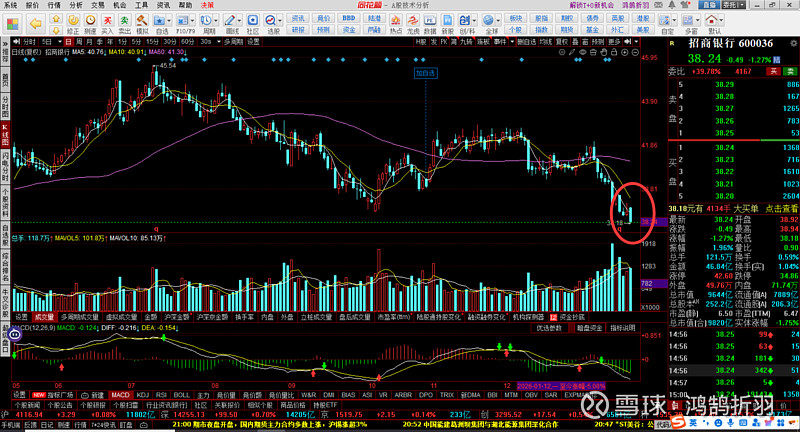
Task: Click the 优选参数 button
Action: [x=552, y=327]
